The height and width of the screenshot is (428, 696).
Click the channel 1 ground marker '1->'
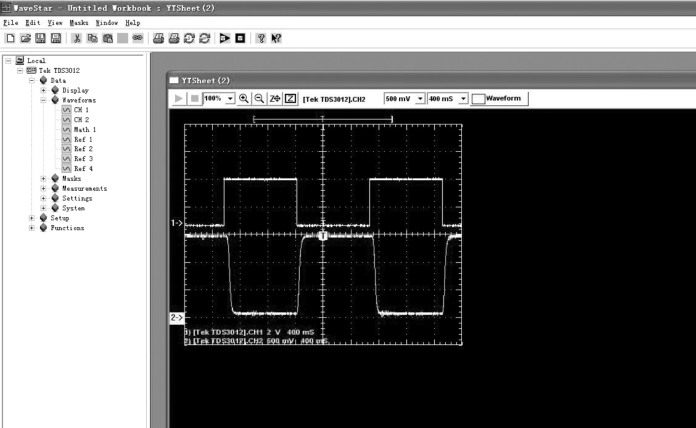(x=177, y=223)
